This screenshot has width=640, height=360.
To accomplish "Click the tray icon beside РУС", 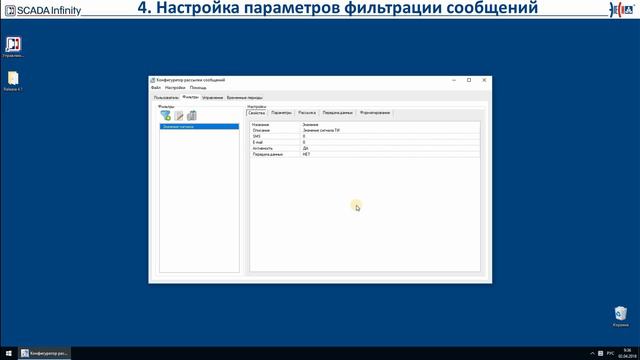I will (x=600, y=353).
